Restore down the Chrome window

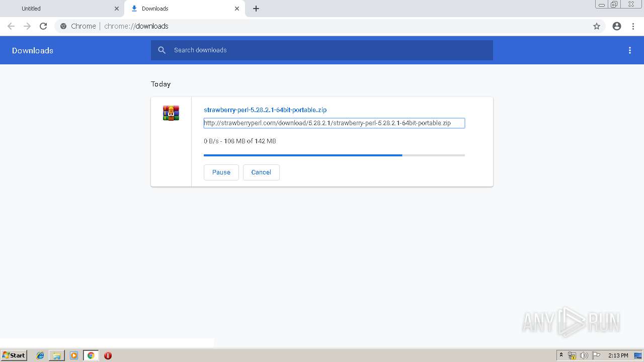[x=614, y=5]
